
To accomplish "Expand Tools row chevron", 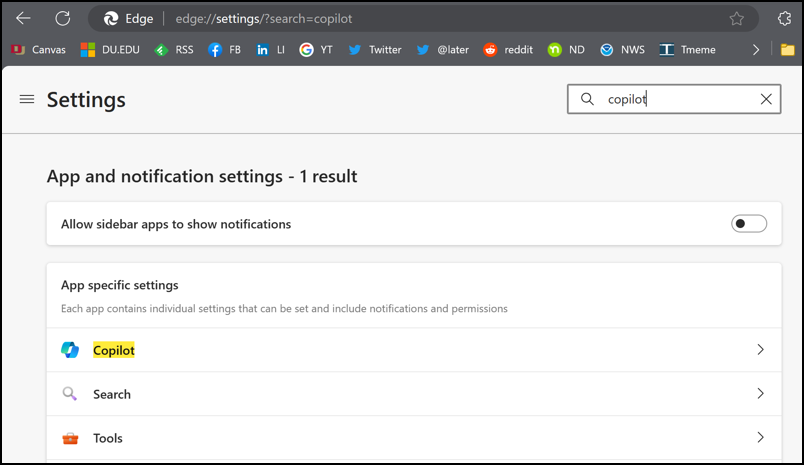I will [x=760, y=437].
